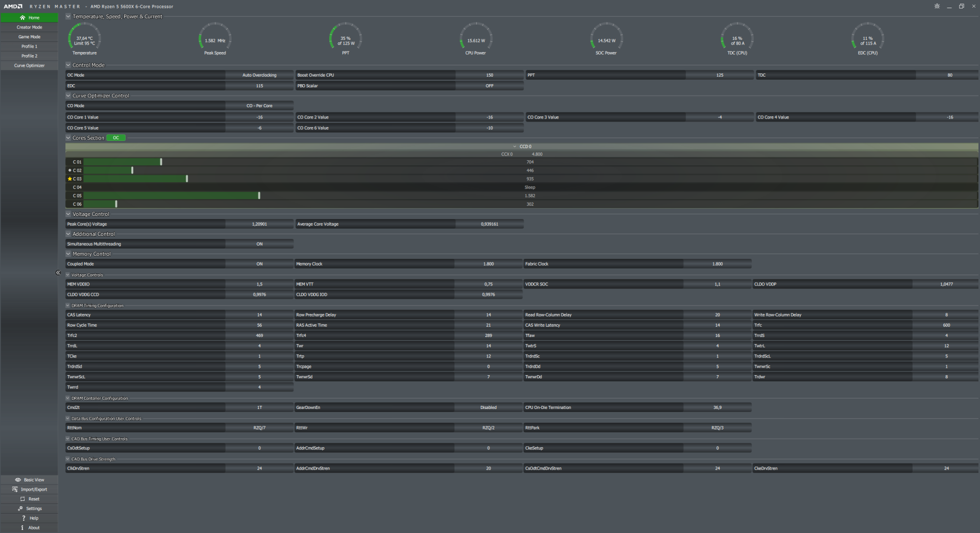
Task: Collapse the Memory Control section
Action: coord(68,254)
